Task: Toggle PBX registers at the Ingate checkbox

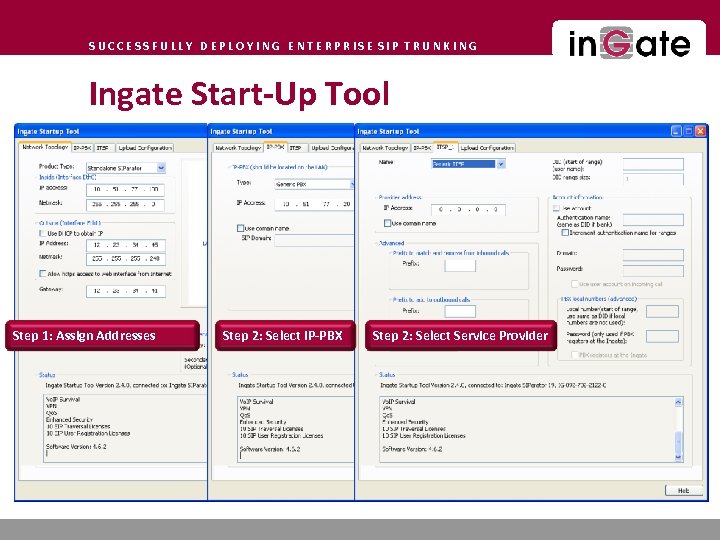Action: tap(574, 355)
